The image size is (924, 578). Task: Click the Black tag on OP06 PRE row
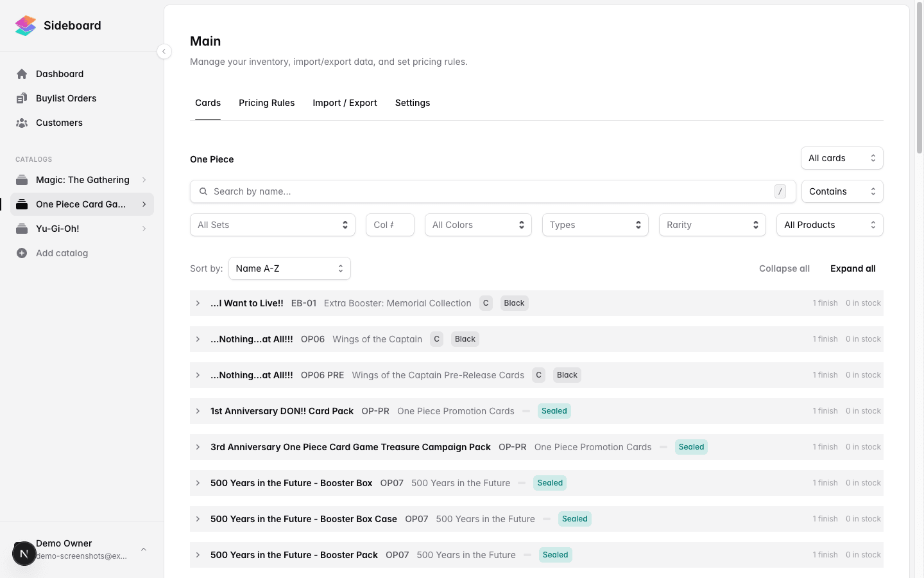tap(567, 375)
